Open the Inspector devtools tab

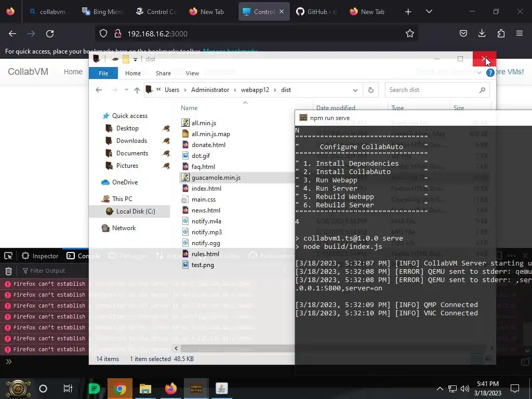click(40, 256)
